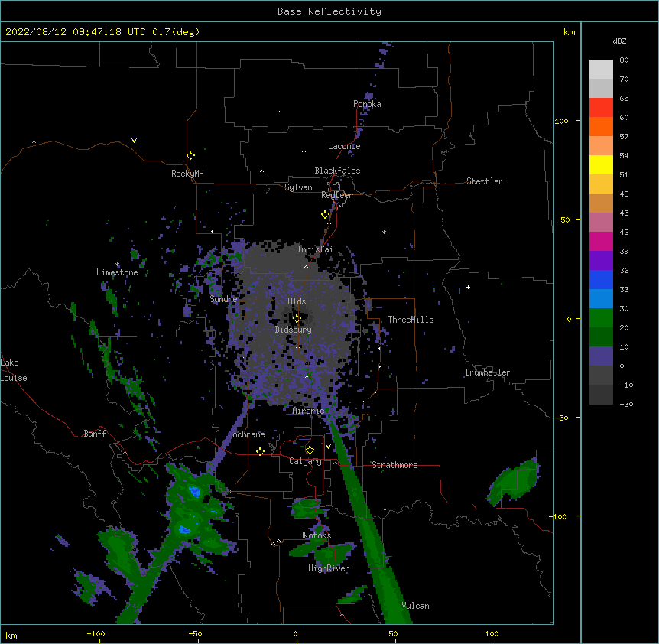This screenshot has width=659, height=644.
Task: Click the Airdrie city label
Action: (x=309, y=411)
